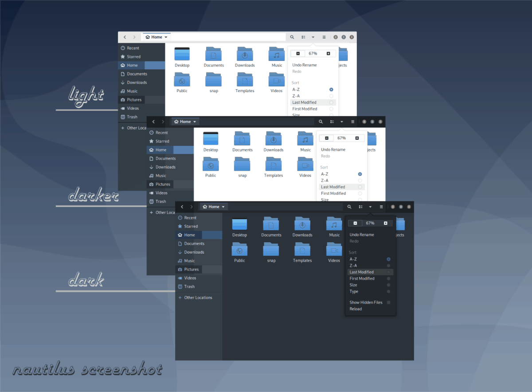
Task: Click the back navigation arrow in the light window
Action: point(125,37)
